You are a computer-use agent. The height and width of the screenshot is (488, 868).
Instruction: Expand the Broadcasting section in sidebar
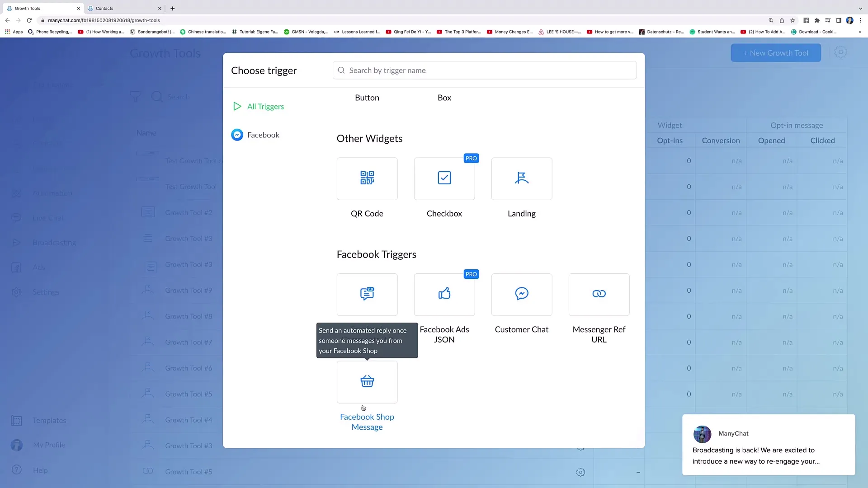[54, 242]
